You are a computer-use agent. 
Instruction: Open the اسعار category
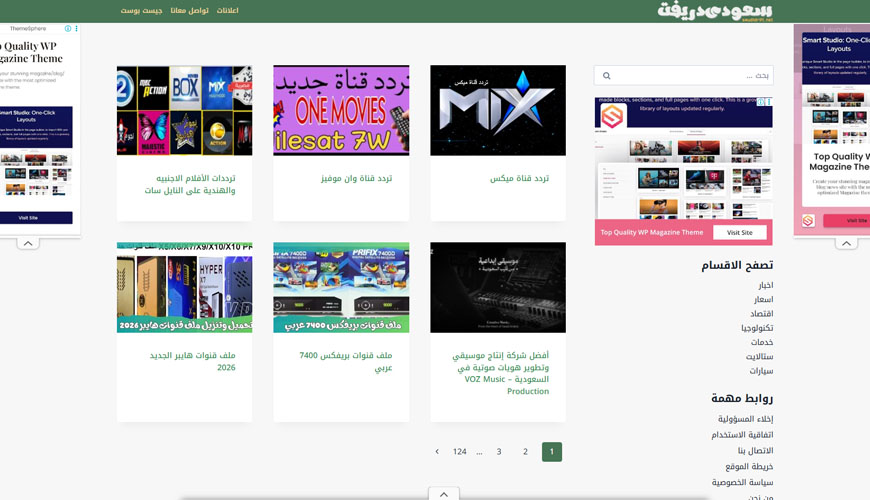point(763,300)
